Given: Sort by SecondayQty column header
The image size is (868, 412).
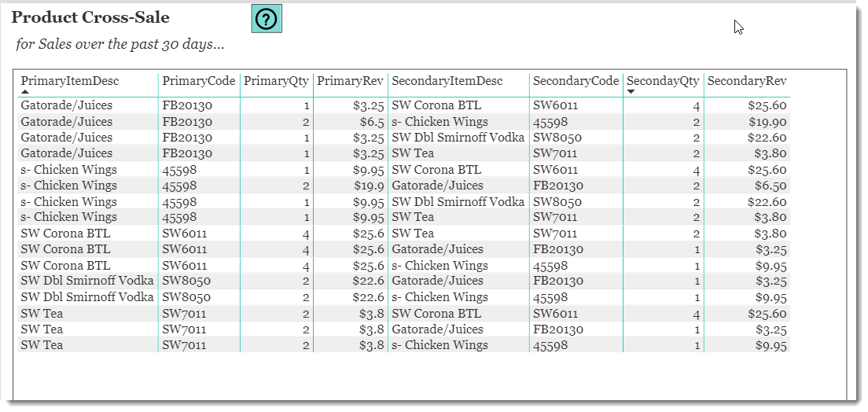Looking at the screenshot, I should [x=663, y=81].
